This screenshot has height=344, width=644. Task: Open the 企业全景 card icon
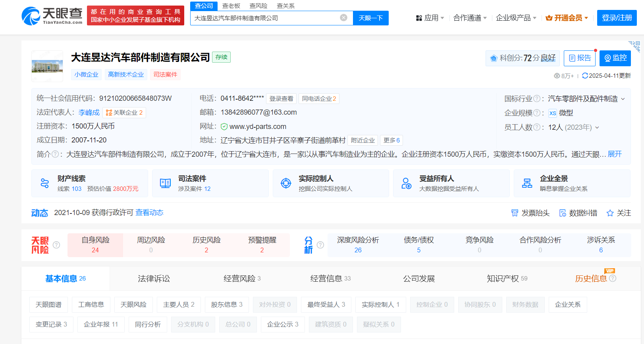pos(527,183)
